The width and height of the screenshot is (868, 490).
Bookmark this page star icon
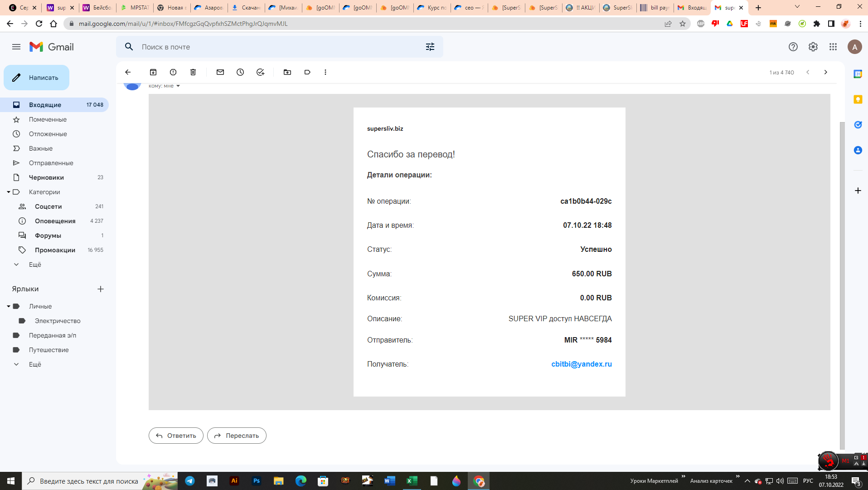point(683,24)
